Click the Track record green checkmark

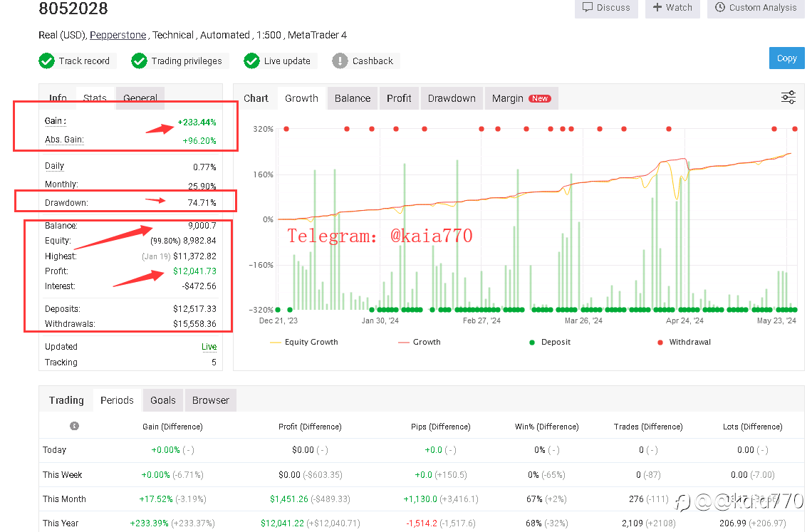tap(46, 61)
